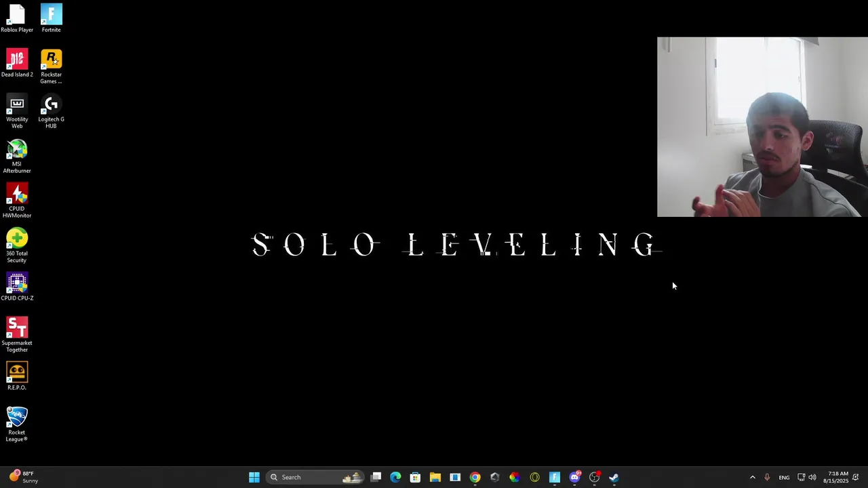Select the 360 Total Security desktop icon
Viewport: 868px width, 488px height.
17,245
